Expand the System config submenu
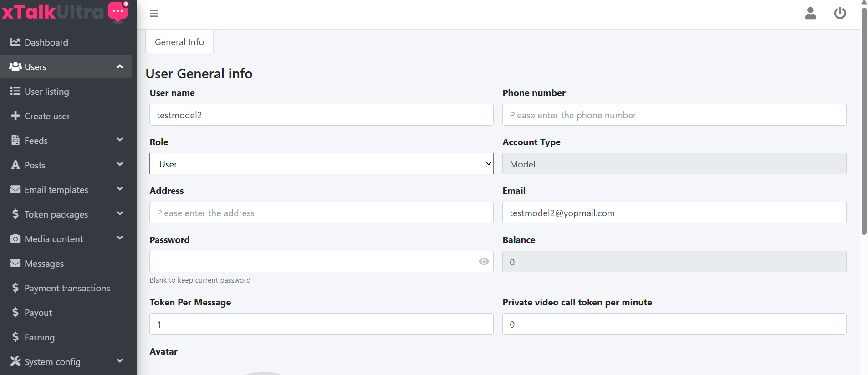The image size is (868, 375). click(120, 361)
